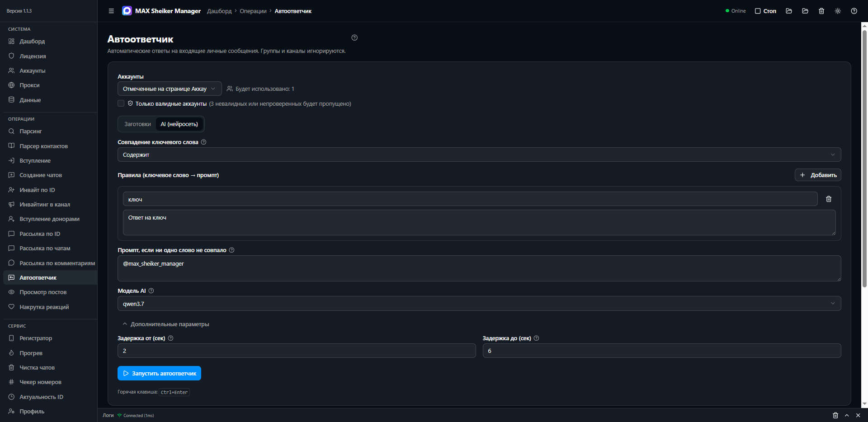This screenshot has width=868, height=422.
Task: Click the "ключ" keyword input field
Action: (x=470, y=199)
